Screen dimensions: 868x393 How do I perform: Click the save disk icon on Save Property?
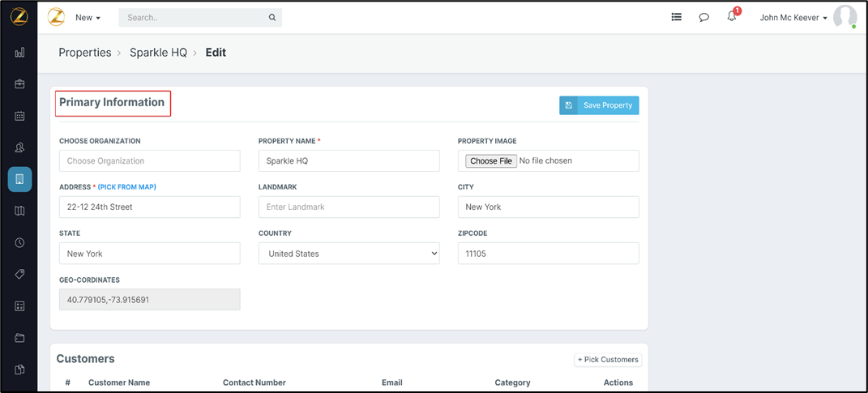[x=568, y=105]
